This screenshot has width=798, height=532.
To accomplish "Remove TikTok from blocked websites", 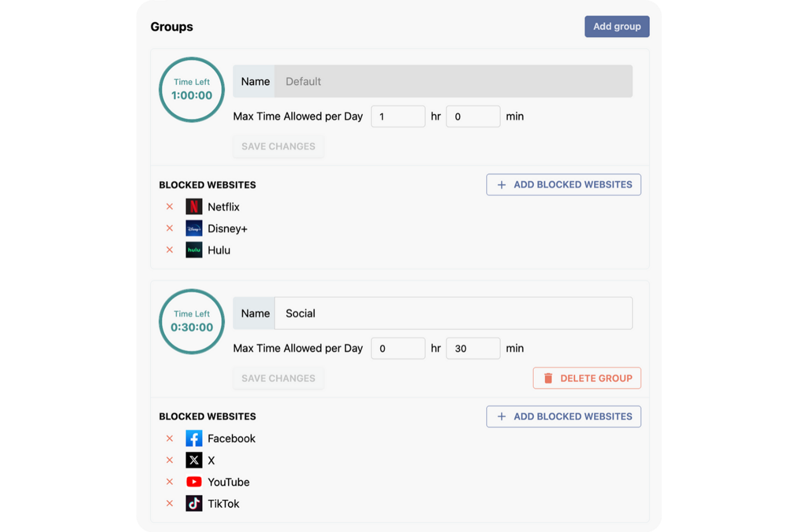I will point(170,503).
